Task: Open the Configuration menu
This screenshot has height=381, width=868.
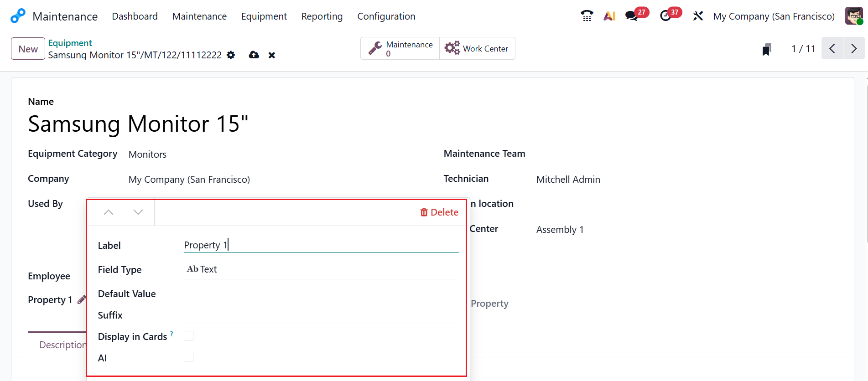Action: click(386, 16)
